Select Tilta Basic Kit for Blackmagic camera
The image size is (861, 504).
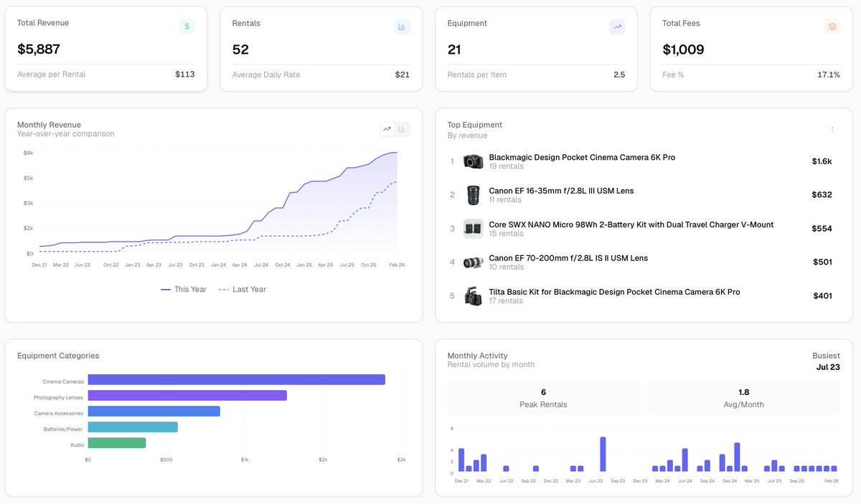pos(614,292)
